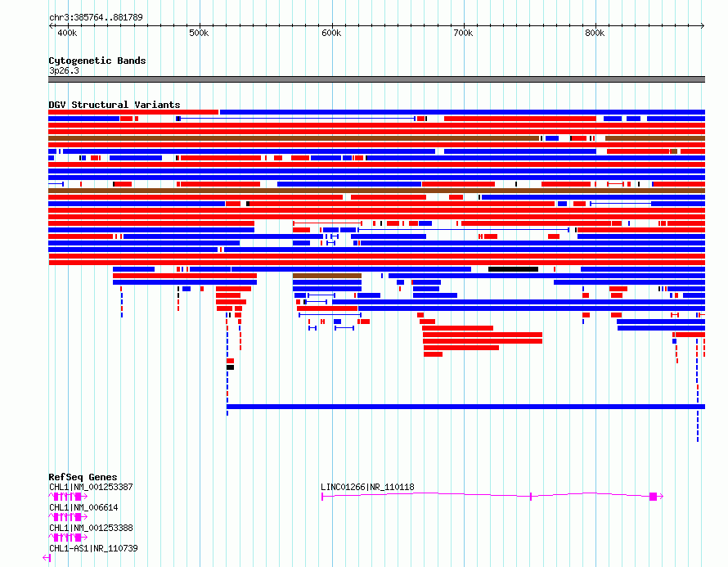Viewport: 728px width, 567px height.
Task: Click the LINC01266|NR_110118 gene label
Action: pyautogui.click(x=367, y=487)
